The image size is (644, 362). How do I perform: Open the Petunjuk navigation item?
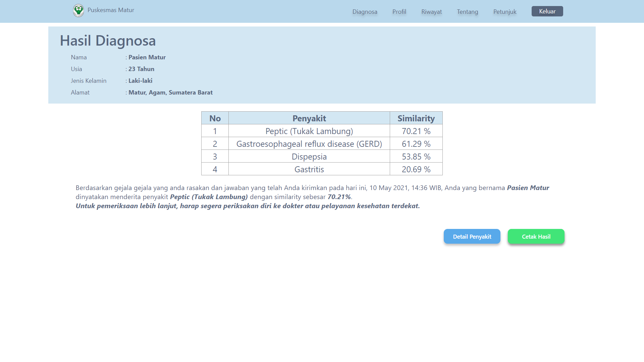point(504,12)
